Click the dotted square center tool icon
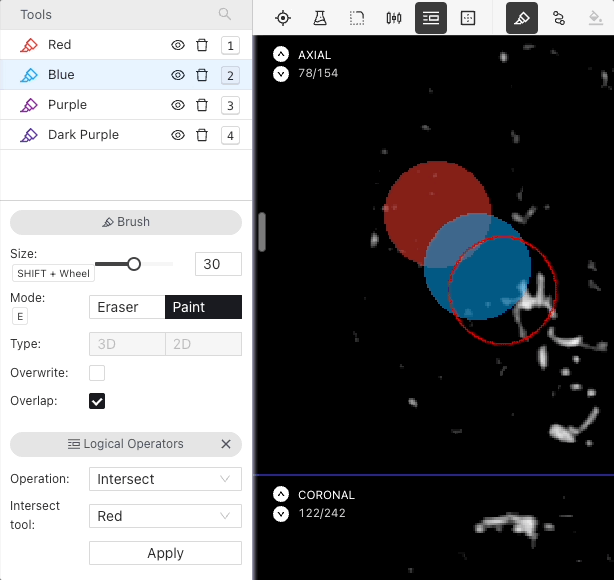 pyautogui.click(x=468, y=18)
